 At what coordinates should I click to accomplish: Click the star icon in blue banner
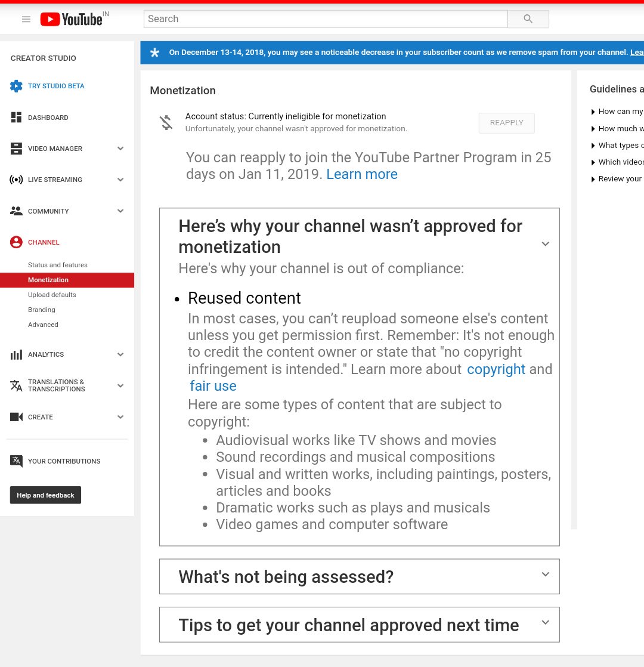click(x=154, y=53)
